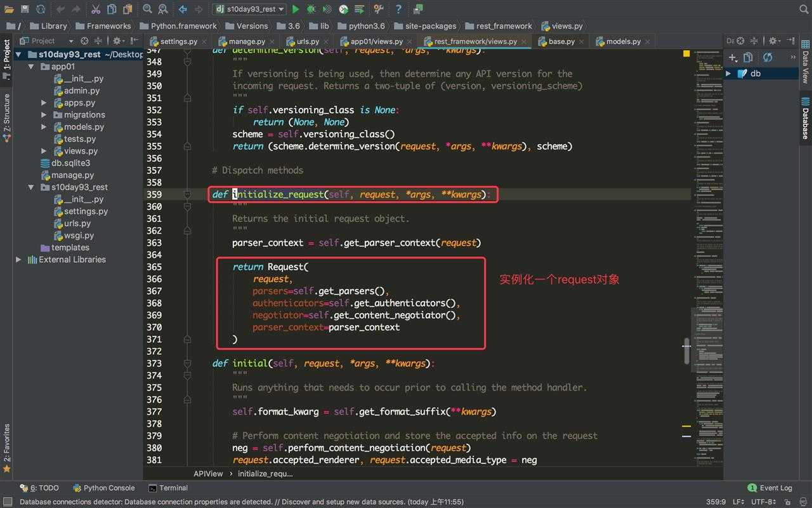
Task: Refresh the Database panel
Action: tap(768, 57)
